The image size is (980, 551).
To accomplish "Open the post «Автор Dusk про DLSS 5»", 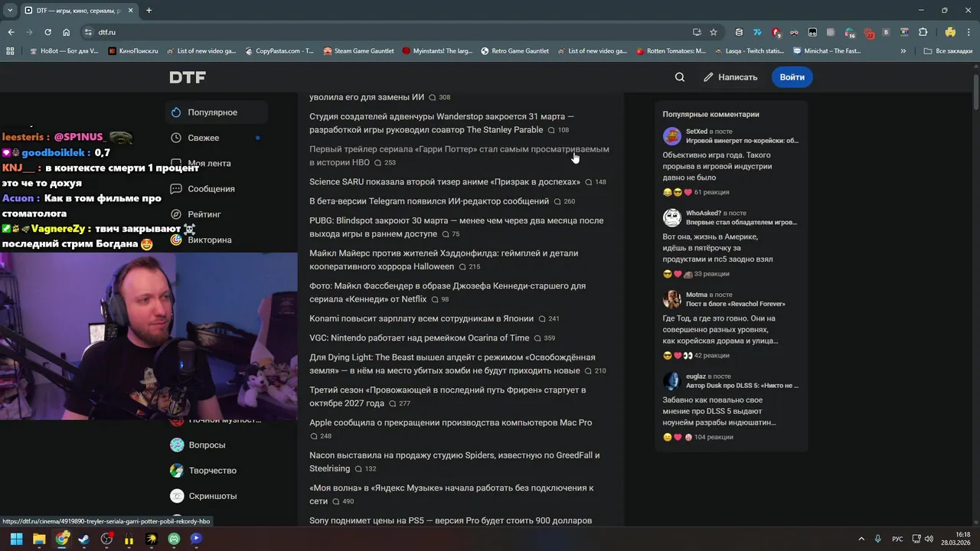I will pos(742,386).
